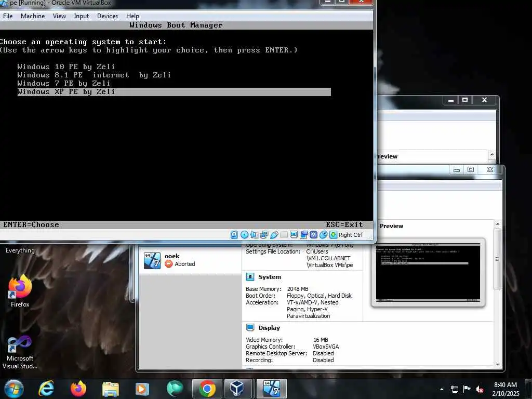Open the Display section header link
Image resolution: width=532 pixels, height=399 pixels.
269,328
